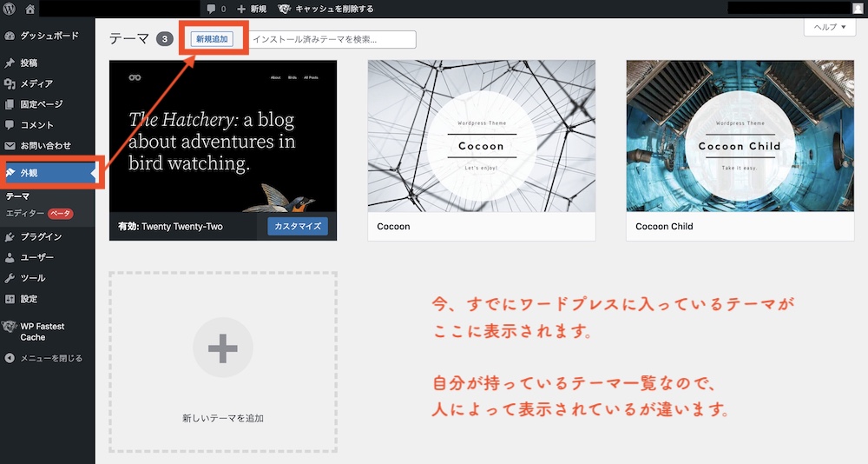The image size is (868, 464).
Task: Expand the ヘルプ dropdown tab
Action: 830,27
